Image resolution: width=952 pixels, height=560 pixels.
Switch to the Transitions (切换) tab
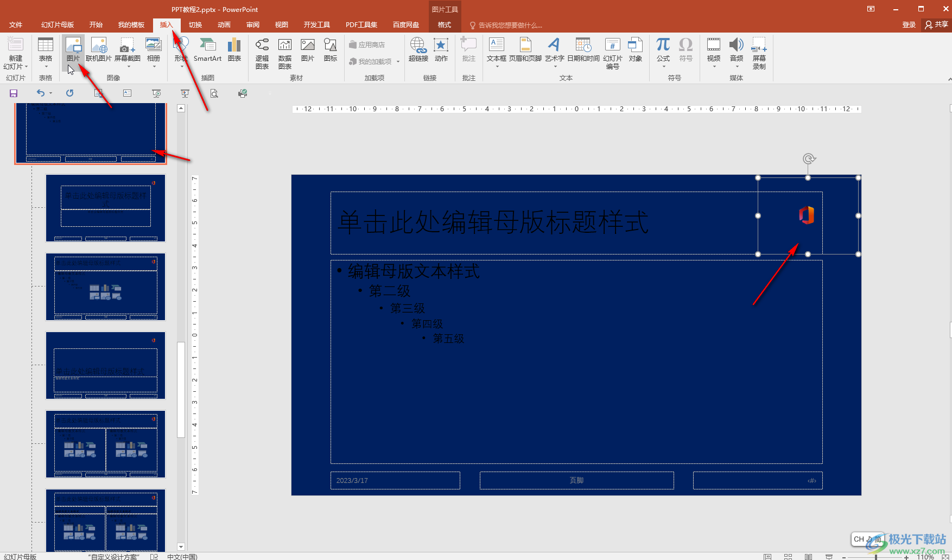pos(195,25)
